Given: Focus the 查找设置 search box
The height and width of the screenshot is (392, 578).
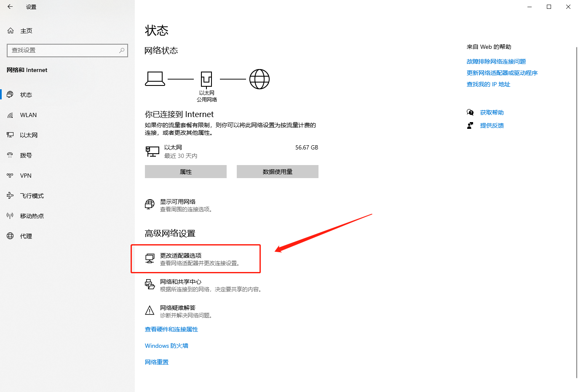Looking at the screenshot, I should pos(67,50).
